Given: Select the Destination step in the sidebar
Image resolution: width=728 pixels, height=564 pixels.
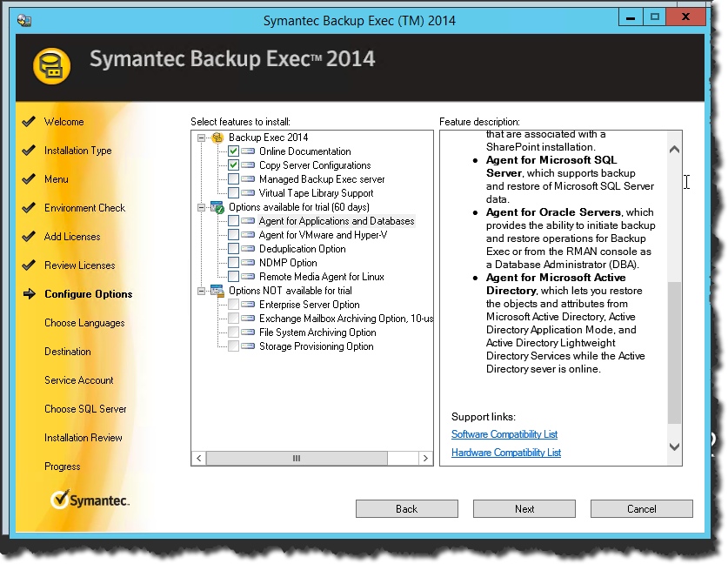Looking at the screenshot, I should [68, 352].
